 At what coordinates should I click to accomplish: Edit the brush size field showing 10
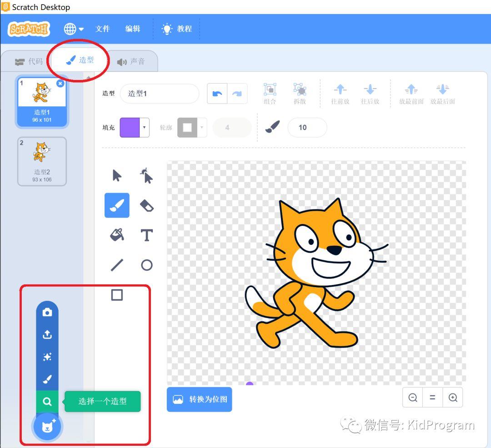click(x=307, y=127)
